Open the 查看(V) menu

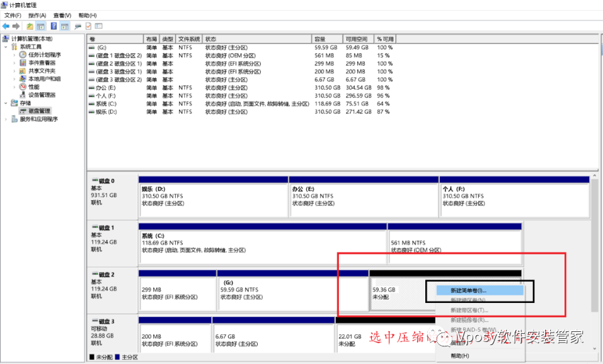(x=62, y=15)
